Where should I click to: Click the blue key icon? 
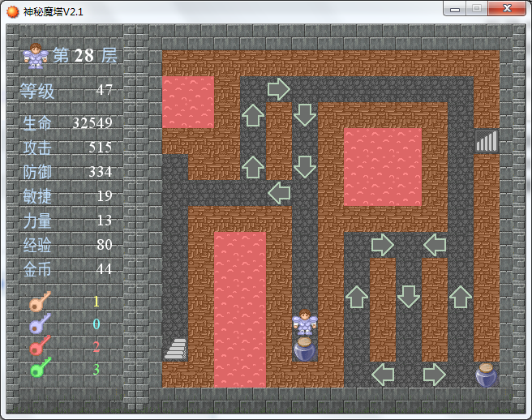point(40,324)
